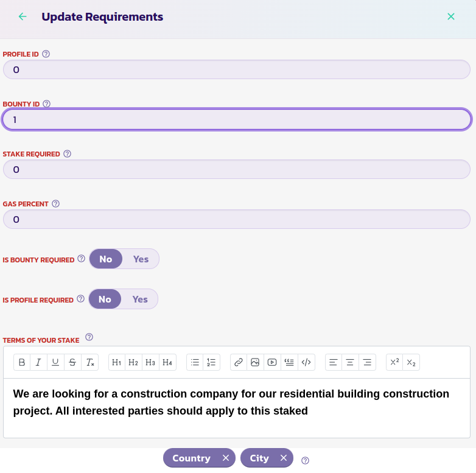Insert a link using the link icon
Screen dimensions: 476x473
pos(239,362)
